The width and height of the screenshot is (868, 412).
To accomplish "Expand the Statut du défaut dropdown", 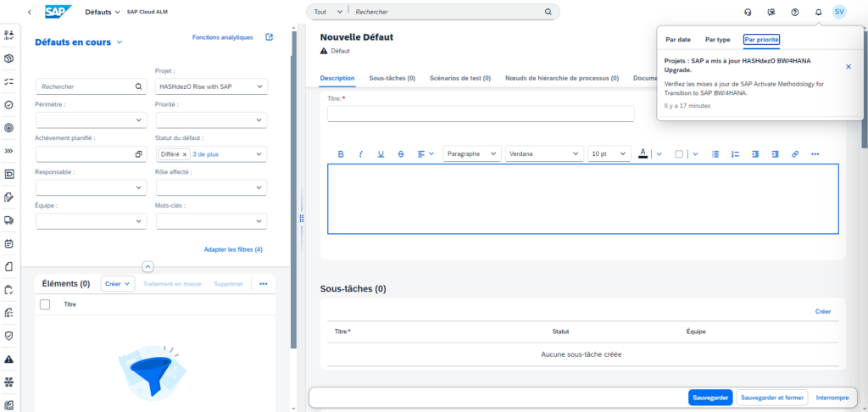I will [259, 154].
